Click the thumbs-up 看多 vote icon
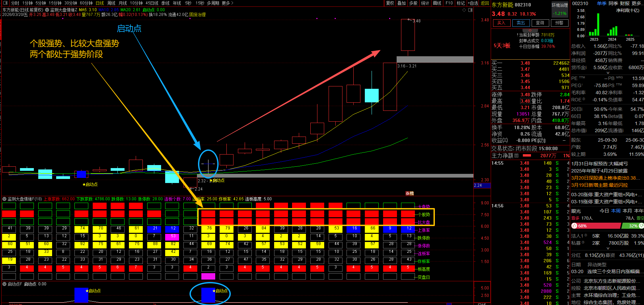 [574, 226]
